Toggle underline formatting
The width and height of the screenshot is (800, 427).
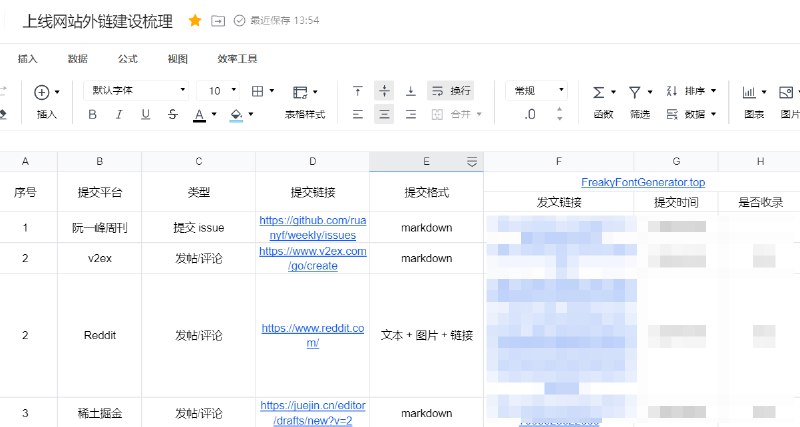click(145, 114)
